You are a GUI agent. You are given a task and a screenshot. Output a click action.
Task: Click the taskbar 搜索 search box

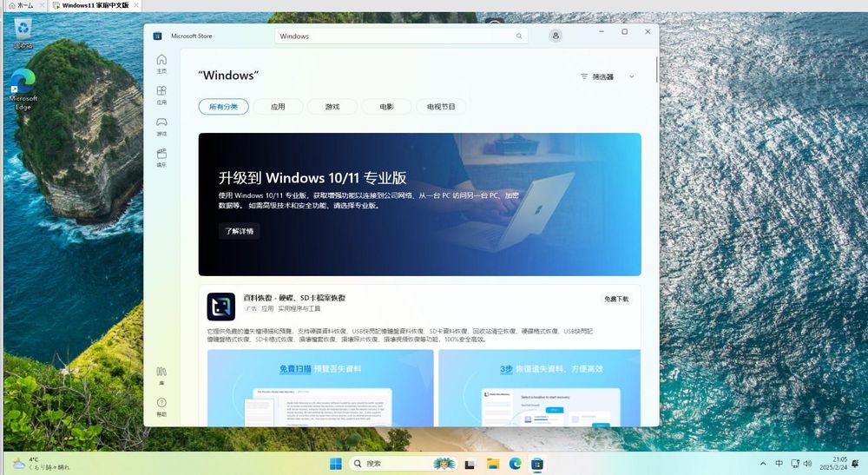point(403,464)
